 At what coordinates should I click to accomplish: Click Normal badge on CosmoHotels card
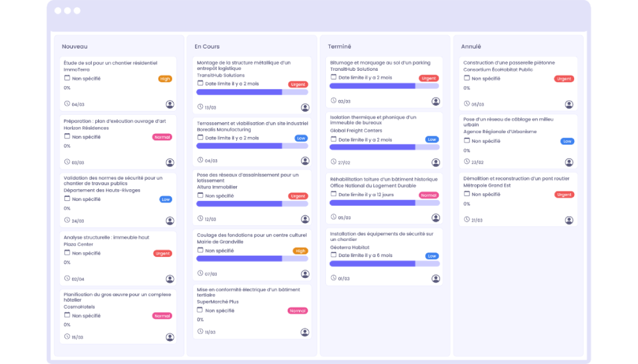tap(162, 316)
